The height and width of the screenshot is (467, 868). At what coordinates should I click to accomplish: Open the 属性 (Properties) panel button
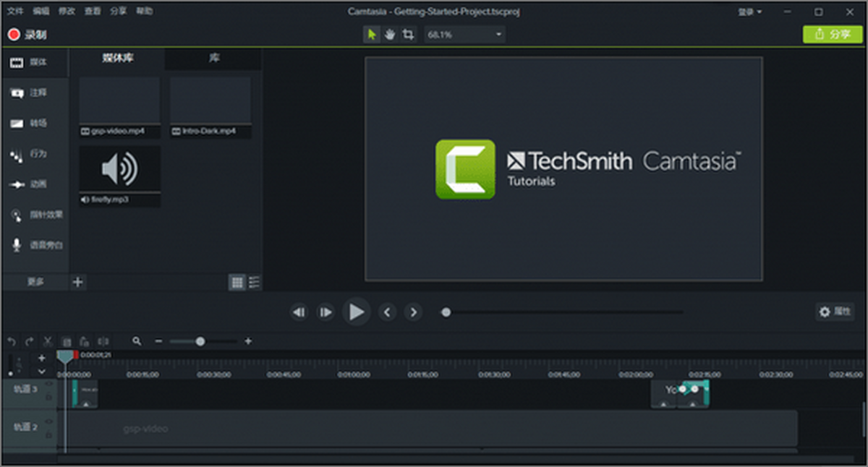833,312
